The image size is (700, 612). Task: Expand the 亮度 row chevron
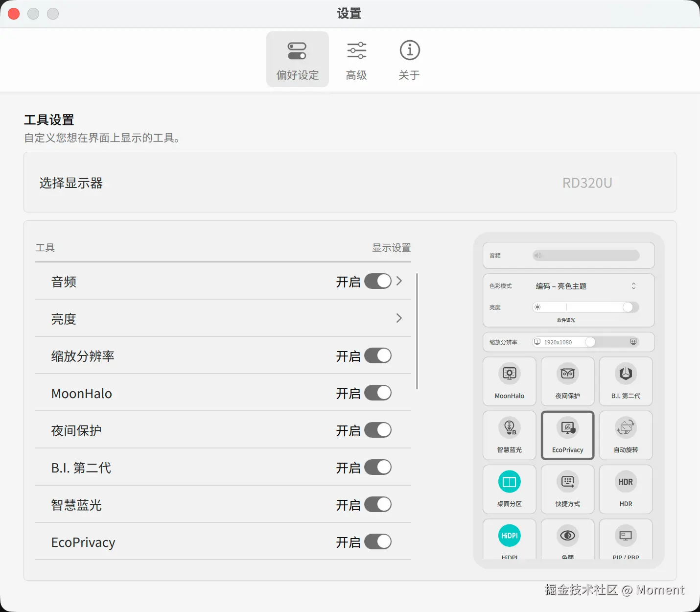[399, 318]
